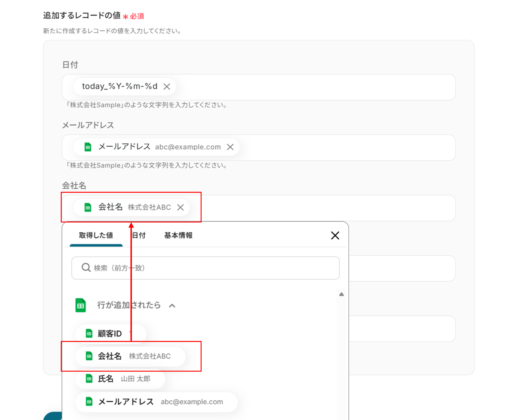Image resolution: width=529 pixels, height=420 pixels.
Task: Click the sheets icon in メールアドレス chip
Action: [x=88, y=147]
